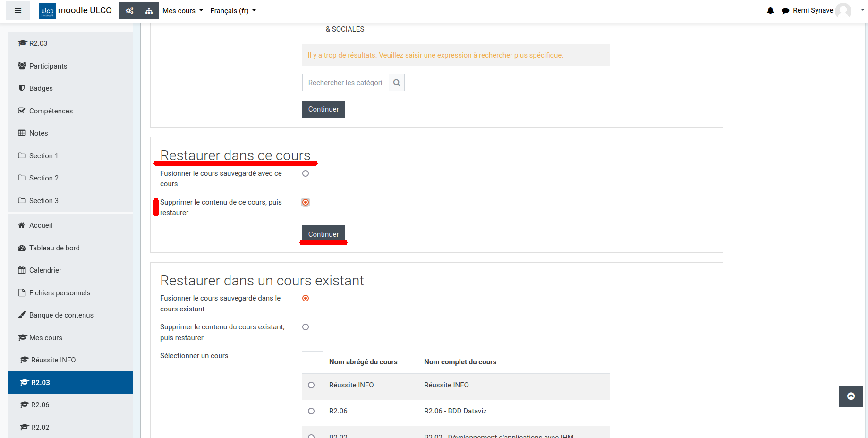The image size is (868, 438).
Task: Click the ULCO logo in the header
Action: (x=47, y=11)
